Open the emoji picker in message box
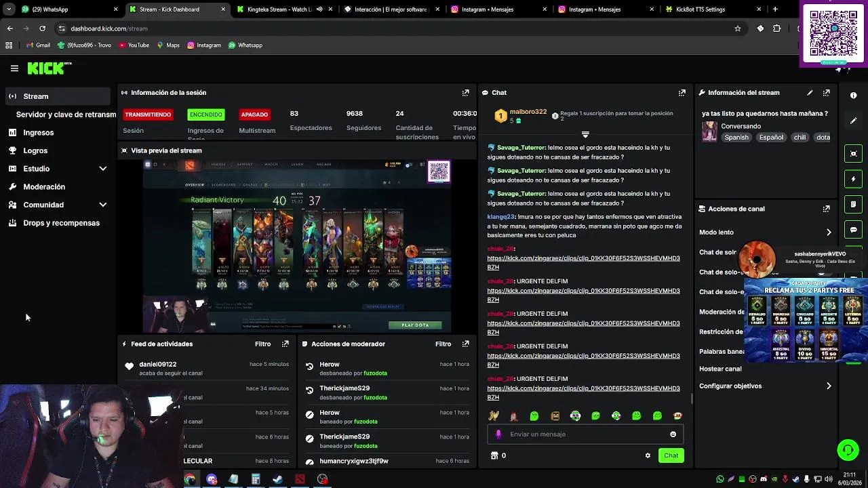 673,434
